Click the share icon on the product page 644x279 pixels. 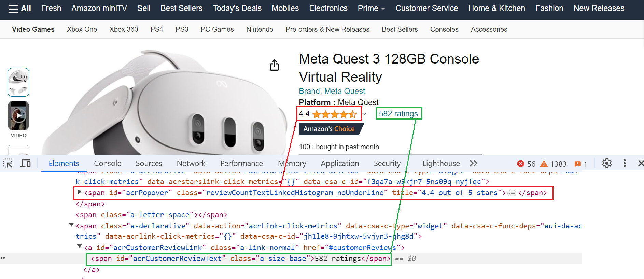point(274,65)
